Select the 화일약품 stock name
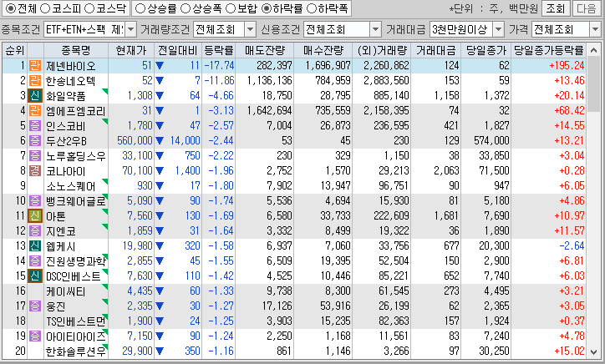Screen dimensions: 605x364 66,96
